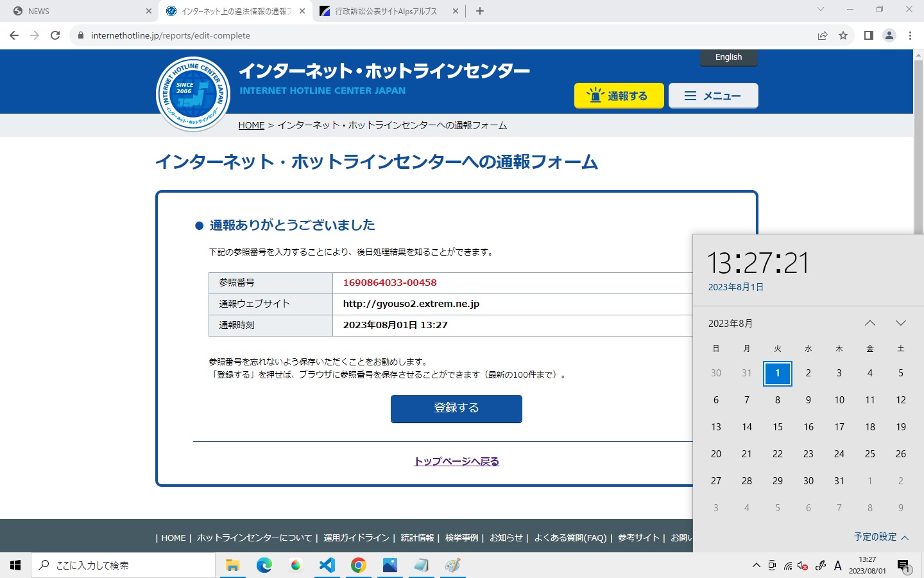Unmute the speaker in the system tray

point(801,566)
